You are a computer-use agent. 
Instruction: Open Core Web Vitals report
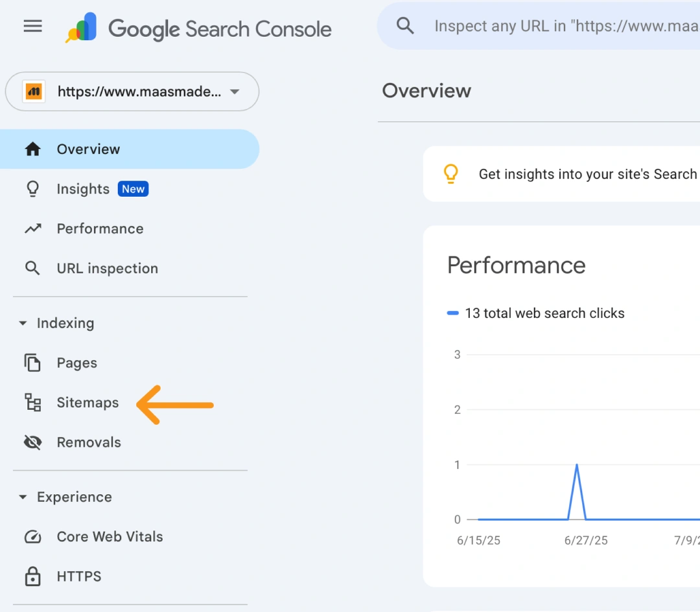[x=110, y=537]
